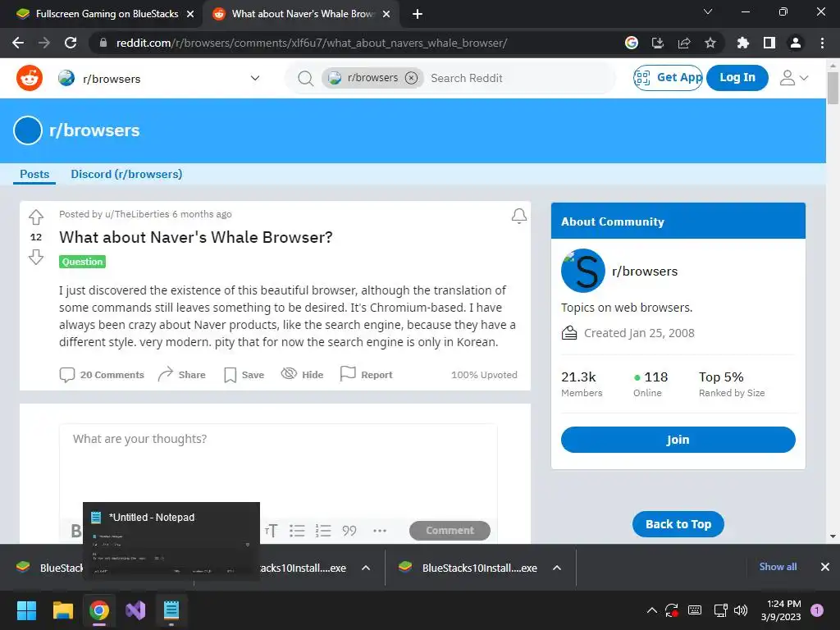Click the notification bell on the post
The image size is (840, 630).
click(518, 216)
